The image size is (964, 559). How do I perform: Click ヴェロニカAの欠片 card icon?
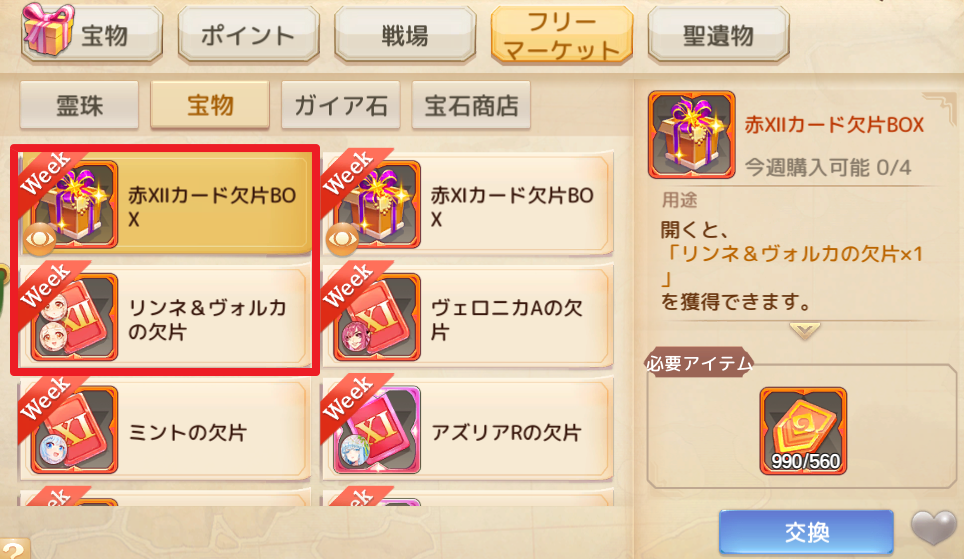tap(377, 317)
